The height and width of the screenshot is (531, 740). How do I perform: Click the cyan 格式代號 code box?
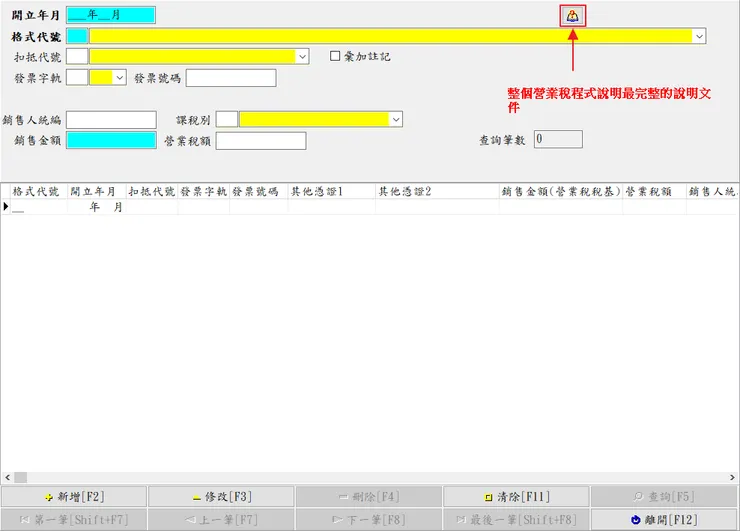point(77,36)
